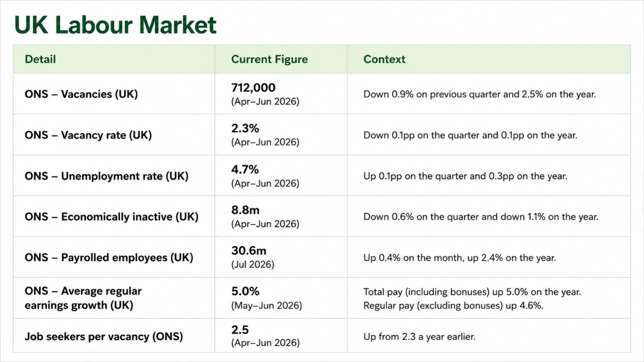Select the 2.3% vacancy rate value
The height and width of the screenshot is (362, 644).
pyautogui.click(x=245, y=128)
